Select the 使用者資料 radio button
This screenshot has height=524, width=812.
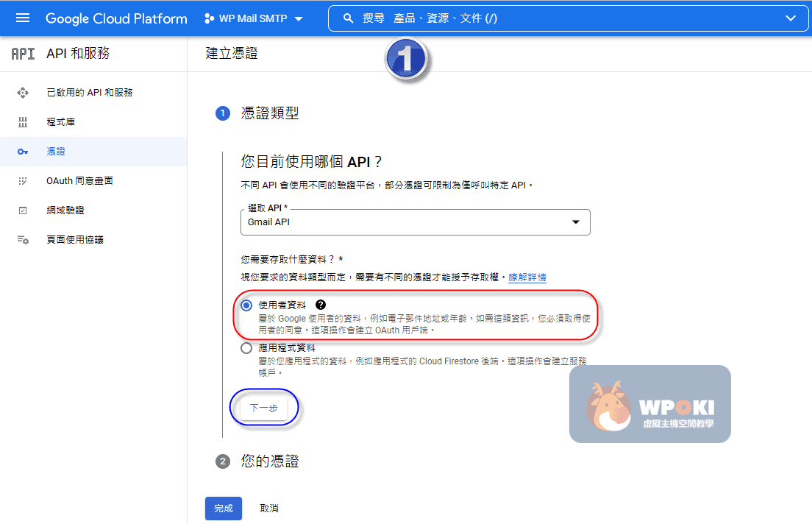[246, 305]
